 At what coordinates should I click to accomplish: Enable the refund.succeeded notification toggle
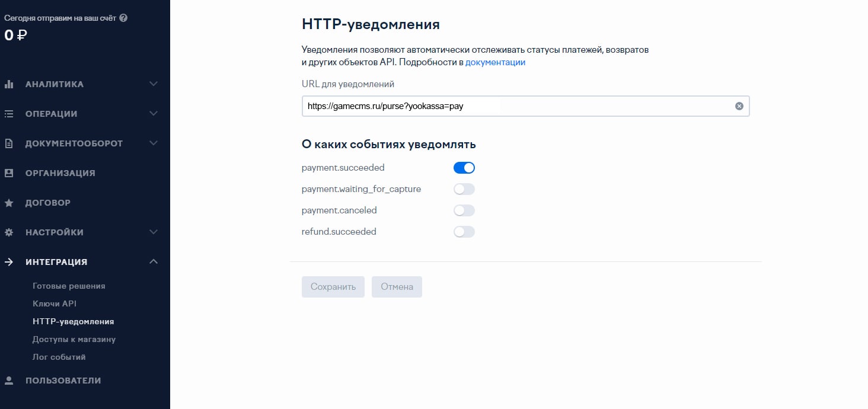464,232
